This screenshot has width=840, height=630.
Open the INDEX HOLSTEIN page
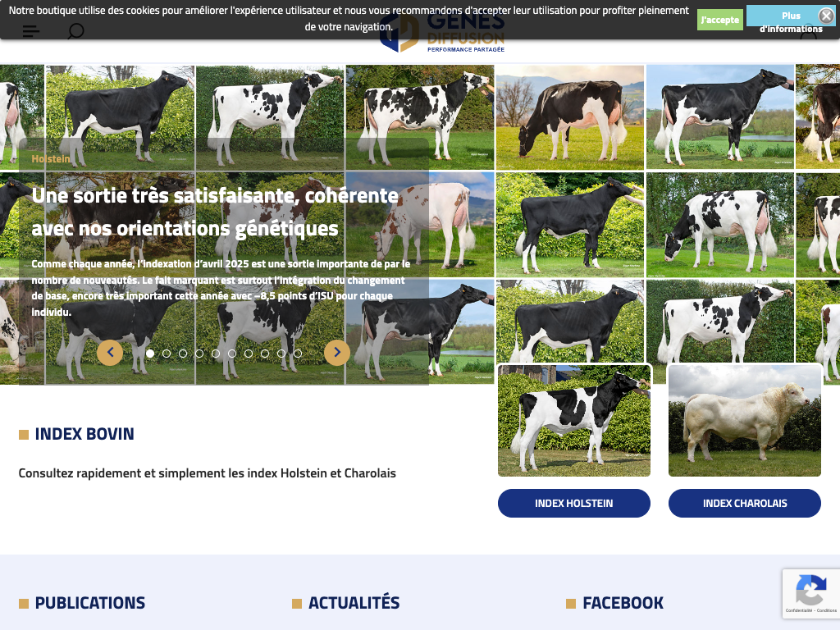573,503
